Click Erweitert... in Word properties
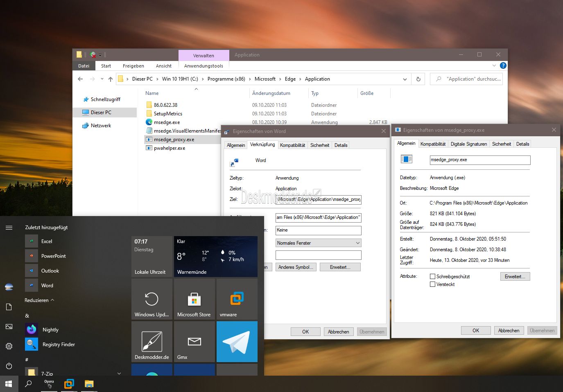This screenshot has height=392, width=563. tap(340, 267)
